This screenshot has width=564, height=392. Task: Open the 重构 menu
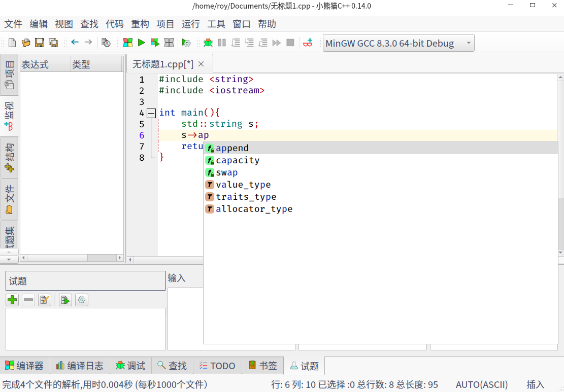pyautogui.click(x=140, y=24)
